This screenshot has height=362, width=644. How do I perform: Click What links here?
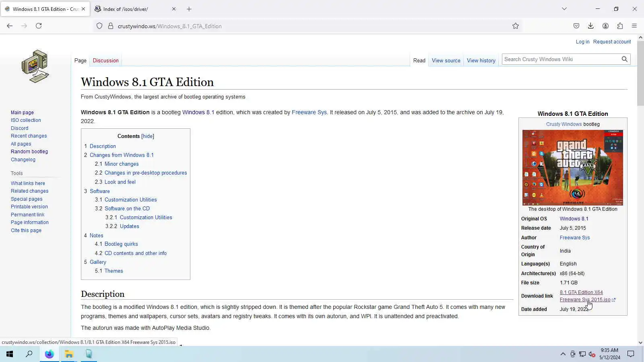[28, 183]
